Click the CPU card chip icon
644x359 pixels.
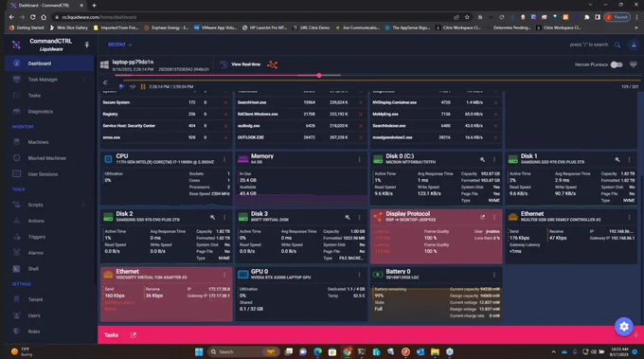108,159
